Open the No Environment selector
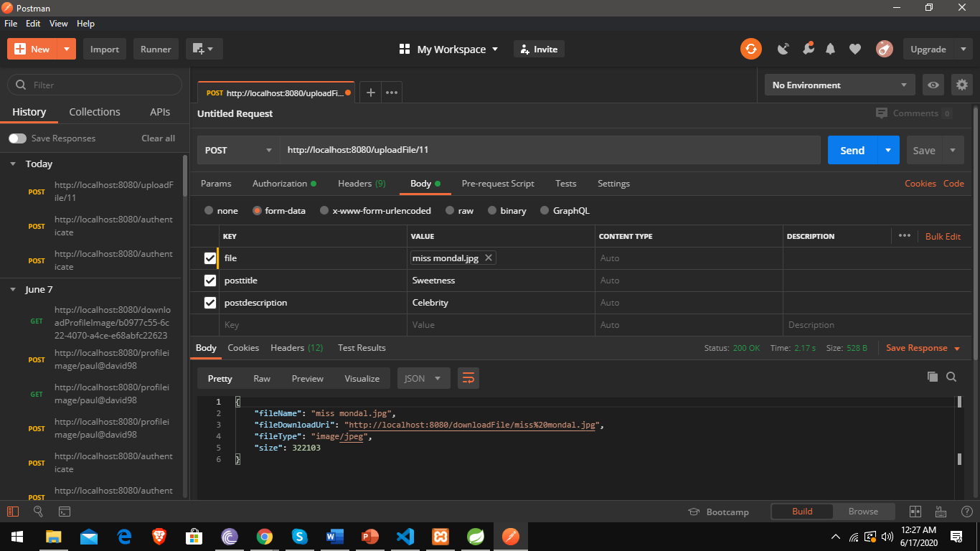Screen dimensions: 980x551 [x=840, y=85]
